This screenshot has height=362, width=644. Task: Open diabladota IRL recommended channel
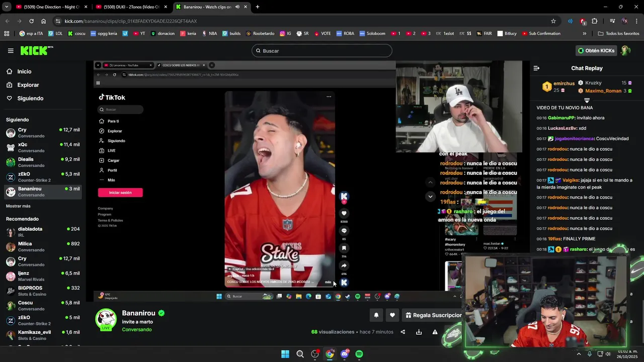[43, 232]
